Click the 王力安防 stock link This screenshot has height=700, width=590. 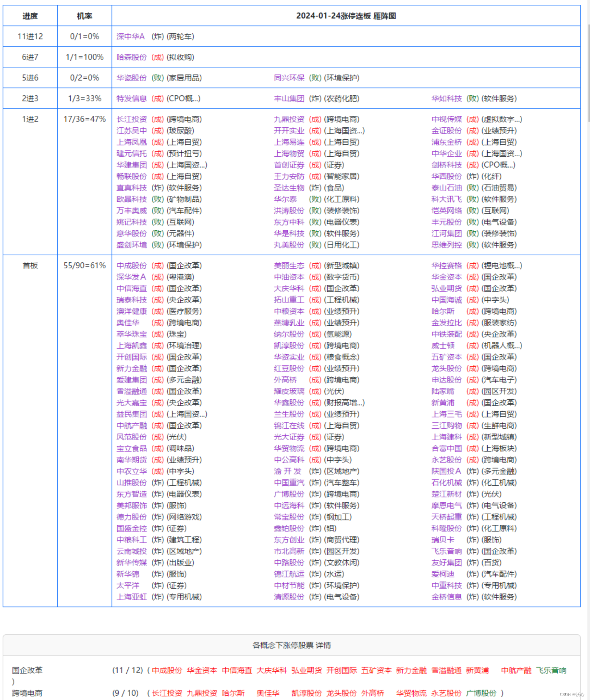coord(289,176)
